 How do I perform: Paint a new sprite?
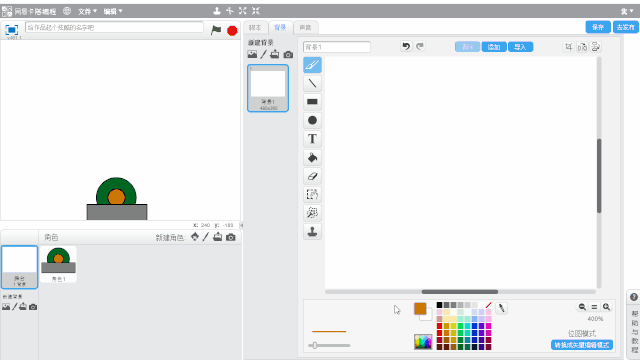(206, 237)
